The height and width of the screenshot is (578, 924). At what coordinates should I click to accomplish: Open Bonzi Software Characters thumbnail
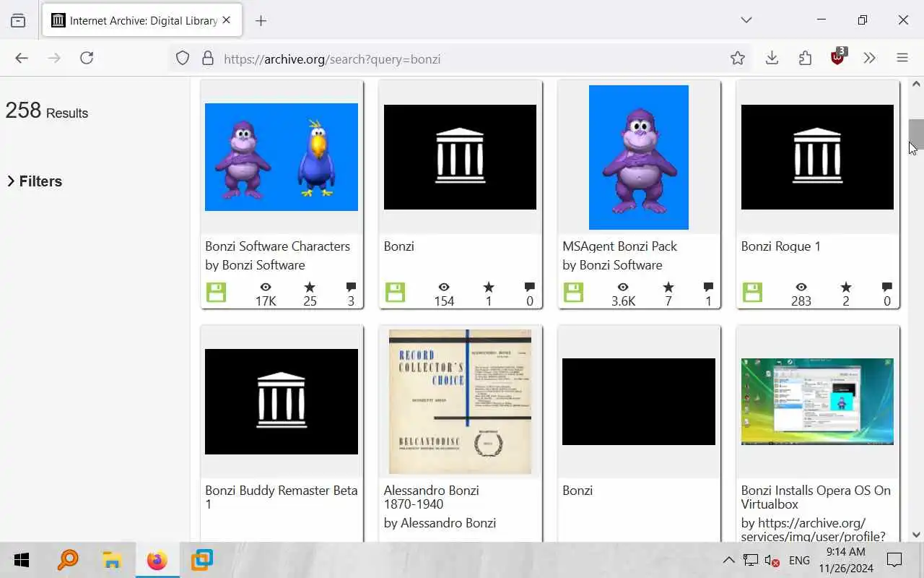[282, 157]
